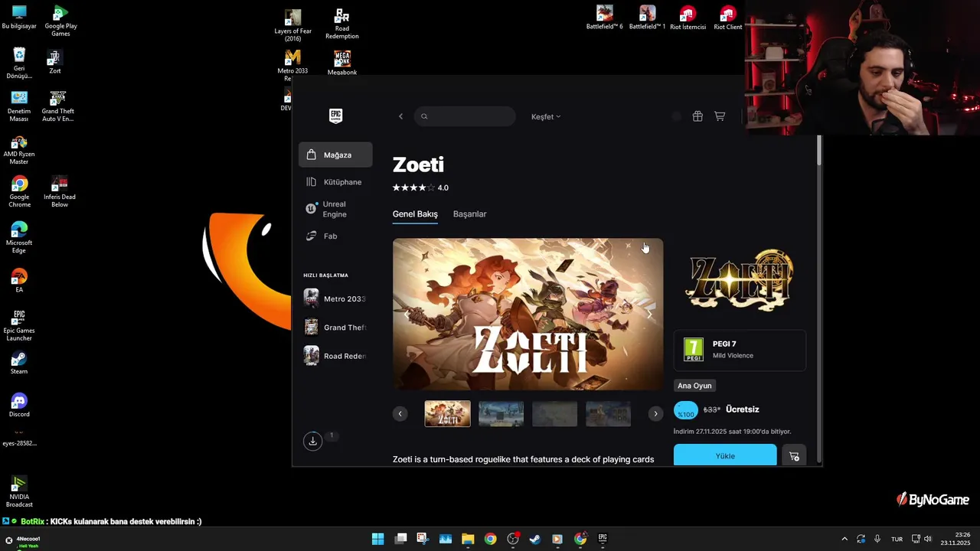Open Unreal Engine section
Viewport: 980px width, 551px height.
335,209
